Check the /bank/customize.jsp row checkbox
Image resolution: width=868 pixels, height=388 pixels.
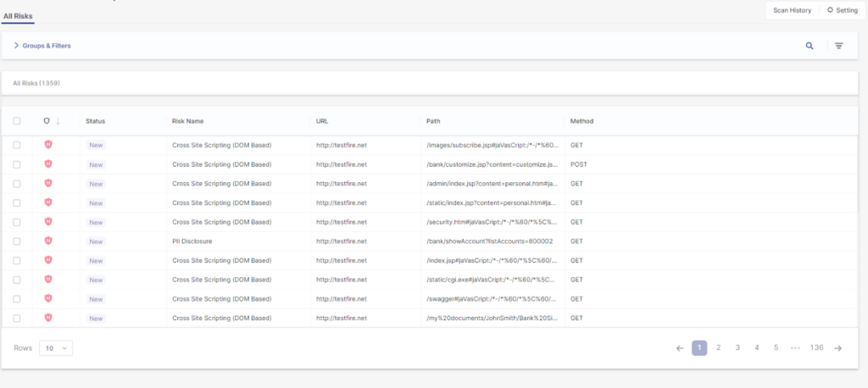[x=17, y=164]
